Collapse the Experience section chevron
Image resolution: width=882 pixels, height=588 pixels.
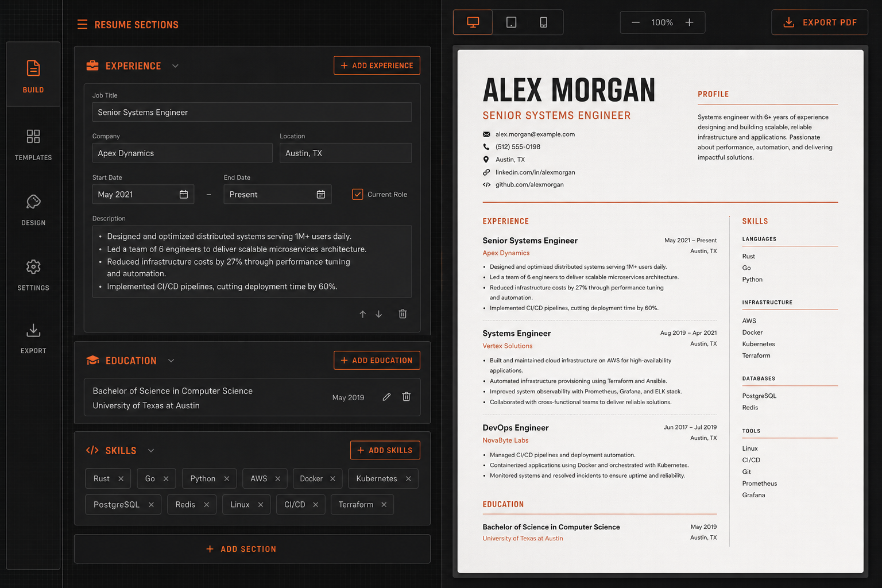coord(175,66)
